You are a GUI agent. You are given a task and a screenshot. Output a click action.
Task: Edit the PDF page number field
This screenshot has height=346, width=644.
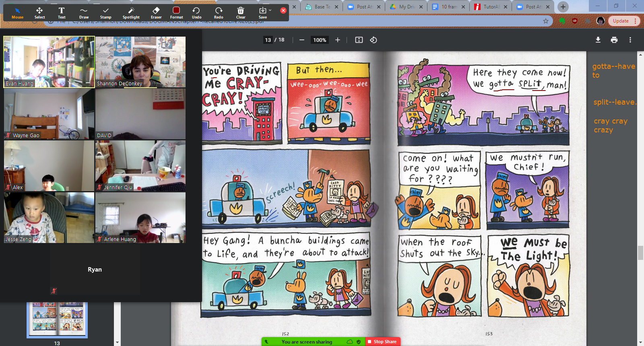268,40
